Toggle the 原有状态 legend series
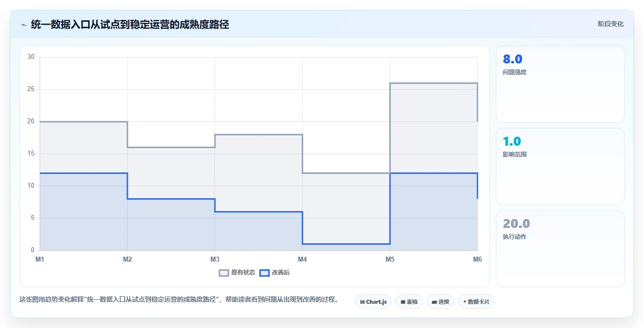Viewport: 644px width, 328px height. tap(237, 273)
